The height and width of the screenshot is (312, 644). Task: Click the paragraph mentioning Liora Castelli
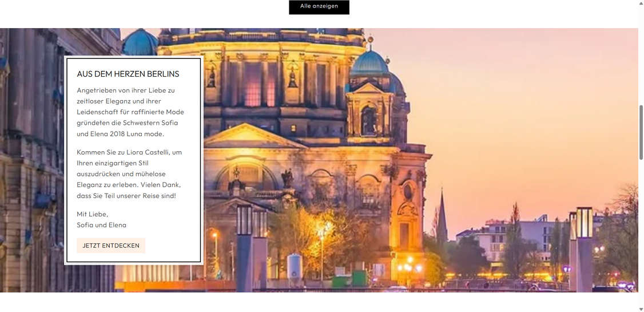point(129,174)
